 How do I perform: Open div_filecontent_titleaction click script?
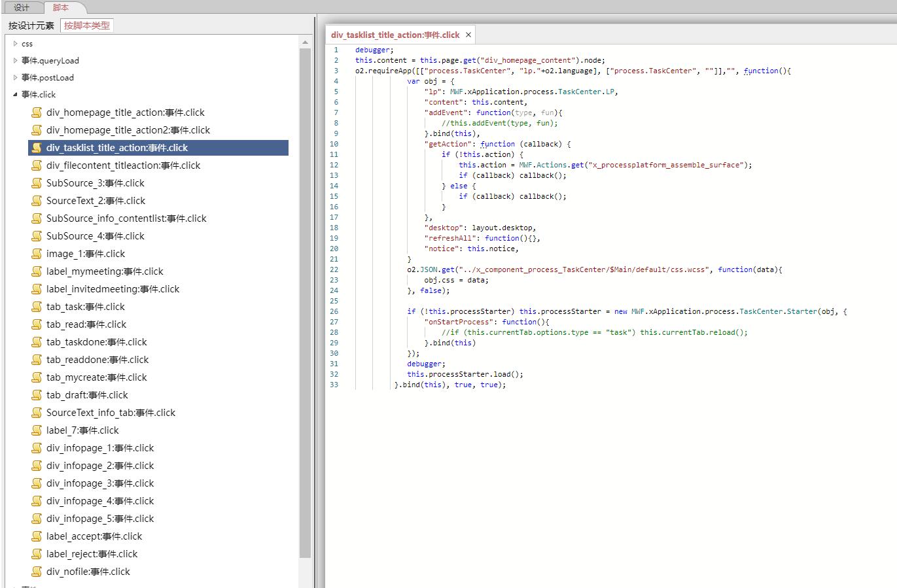coord(123,165)
